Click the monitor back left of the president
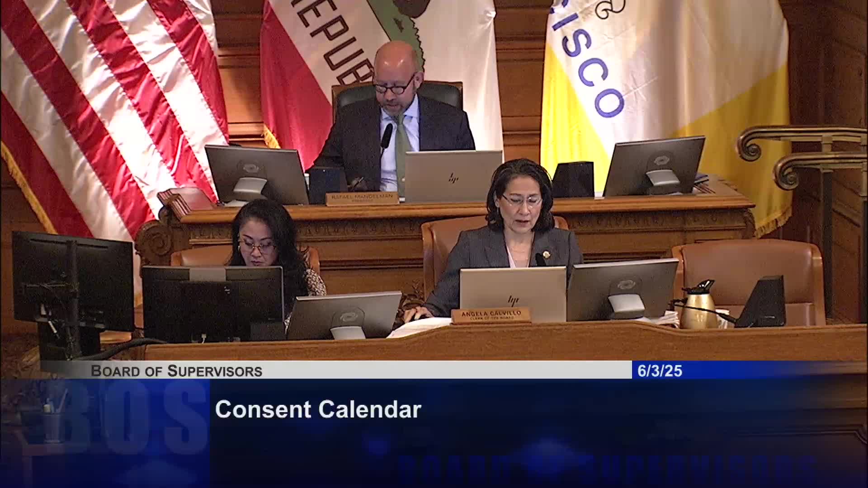The width and height of the screenshot is (868, 488). (x=256, y=175)
